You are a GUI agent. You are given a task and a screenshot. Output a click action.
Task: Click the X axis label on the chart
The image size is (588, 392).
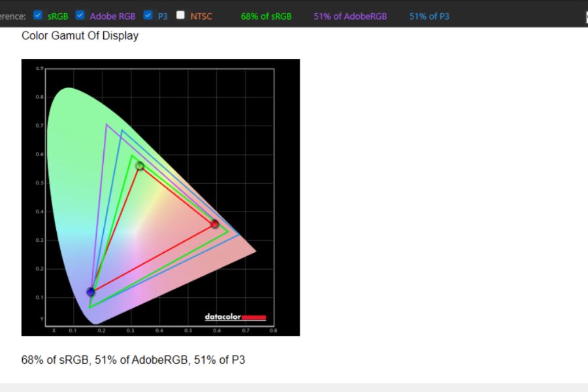pos(54,331)
